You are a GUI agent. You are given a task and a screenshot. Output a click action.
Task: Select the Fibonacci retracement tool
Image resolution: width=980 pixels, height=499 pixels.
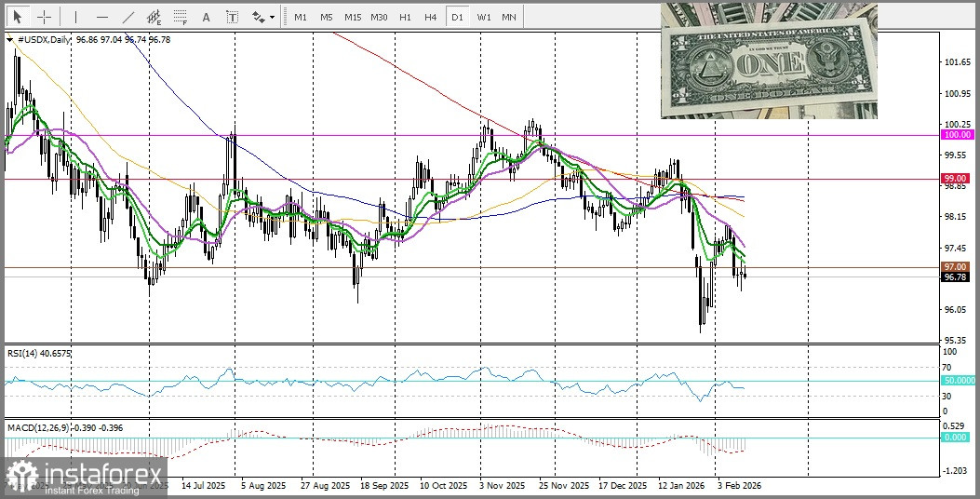click(180, 17)
